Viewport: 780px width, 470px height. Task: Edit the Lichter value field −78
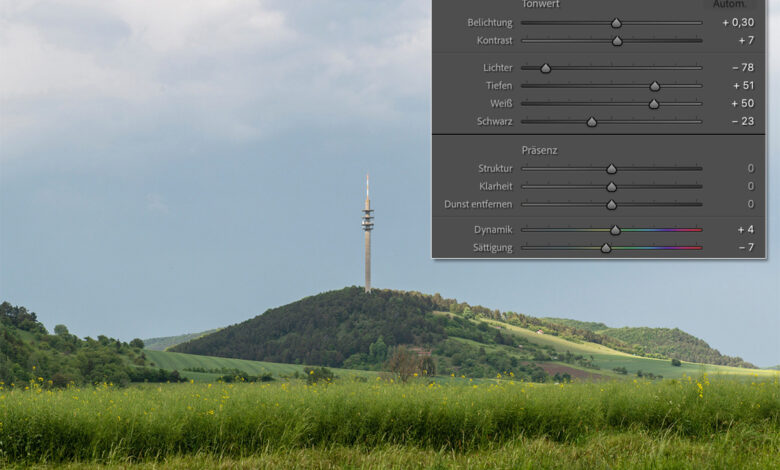click(x=742, y=68)
